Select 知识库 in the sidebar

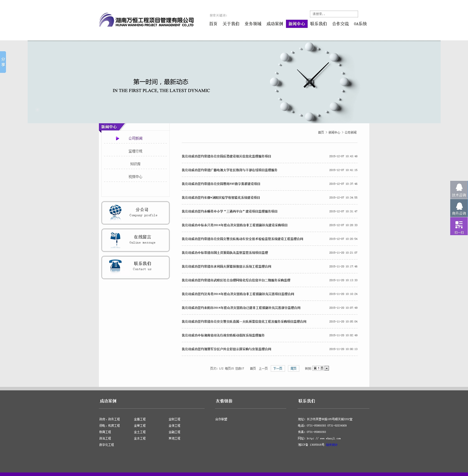[135, 164]
